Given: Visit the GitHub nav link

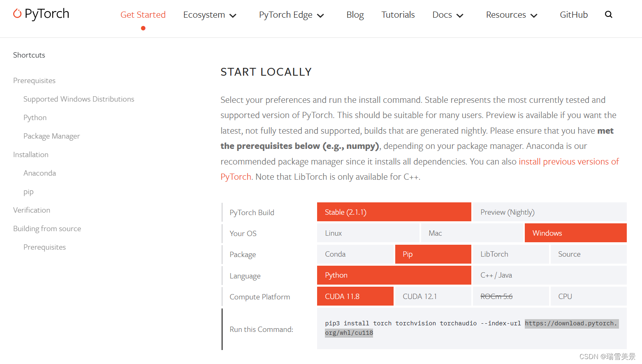Looking at the screenshot, I should coord(574,15).
